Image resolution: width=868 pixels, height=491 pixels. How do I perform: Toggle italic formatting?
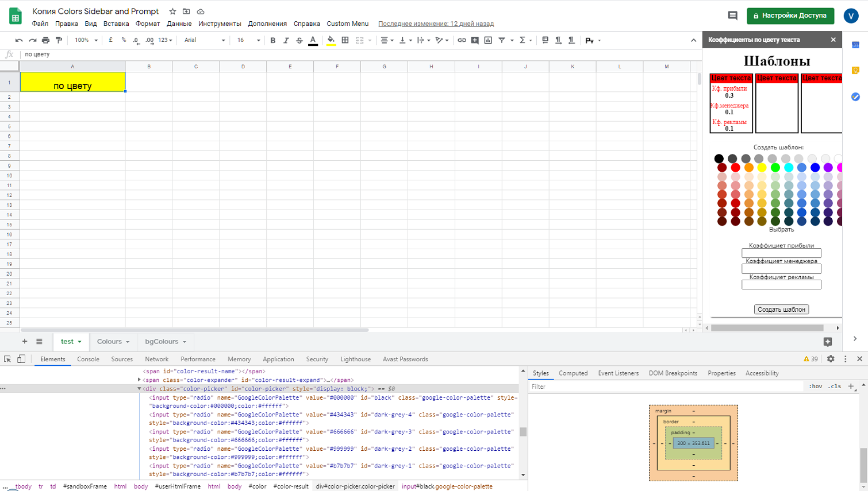click(x=286, y=40)
